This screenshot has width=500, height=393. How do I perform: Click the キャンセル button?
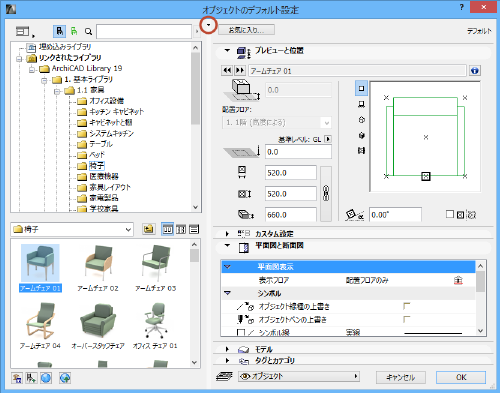click(401, 377)
